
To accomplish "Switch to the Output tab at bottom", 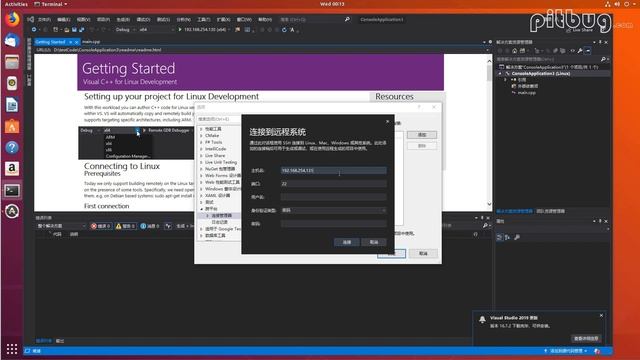I will point(60,341).
